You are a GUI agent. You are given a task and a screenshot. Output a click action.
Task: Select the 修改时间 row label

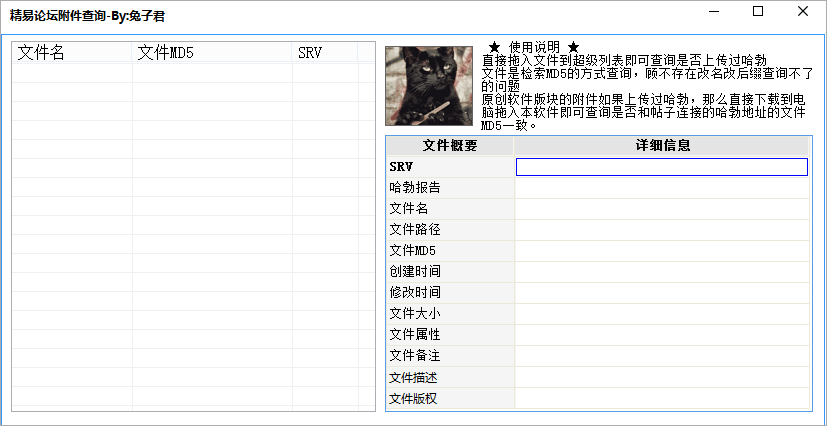pos(450,293)
